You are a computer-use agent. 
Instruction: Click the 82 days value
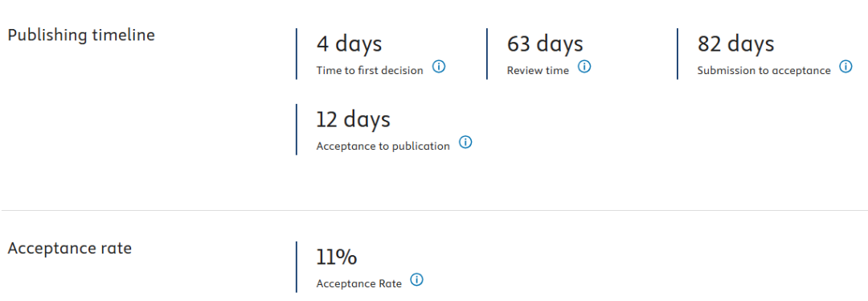(735, 43)
